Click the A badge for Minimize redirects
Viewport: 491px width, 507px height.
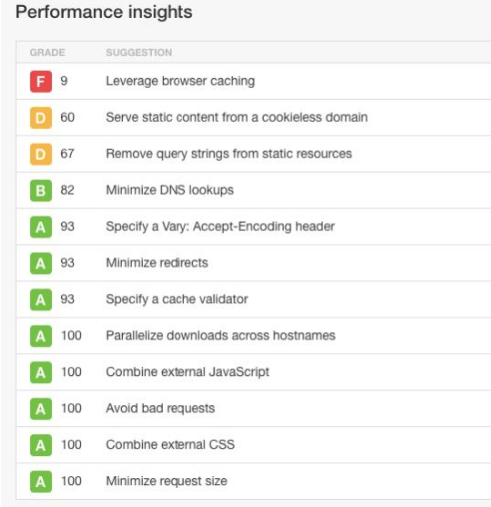tap(41, 263)
